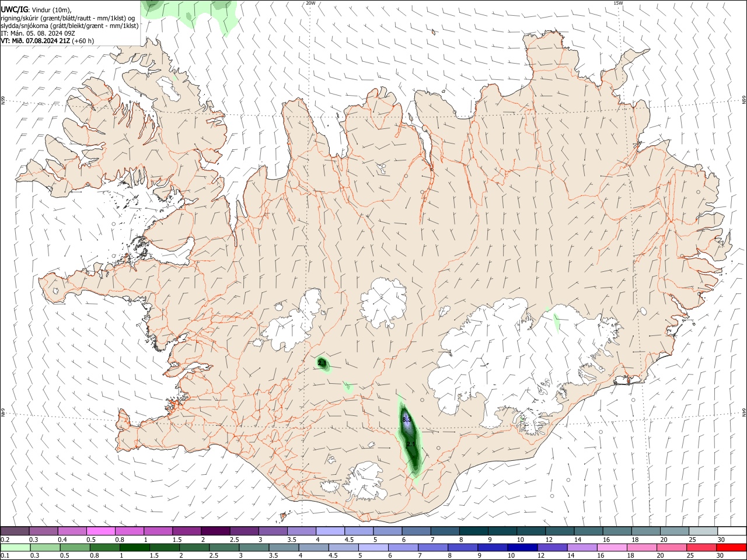Select the deep navy blue 10 swatch in lower legend

(x=522, y=548)
